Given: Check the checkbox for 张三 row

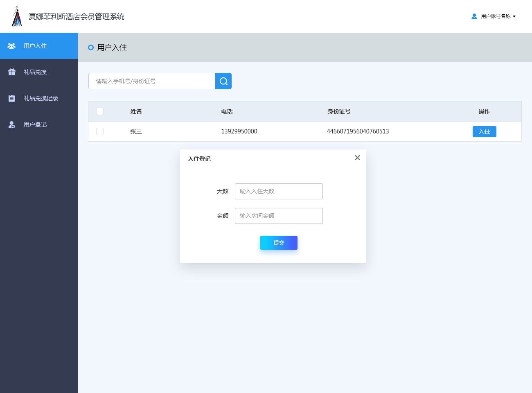Looking at the screenshot, I should click(x=100, y=131).
